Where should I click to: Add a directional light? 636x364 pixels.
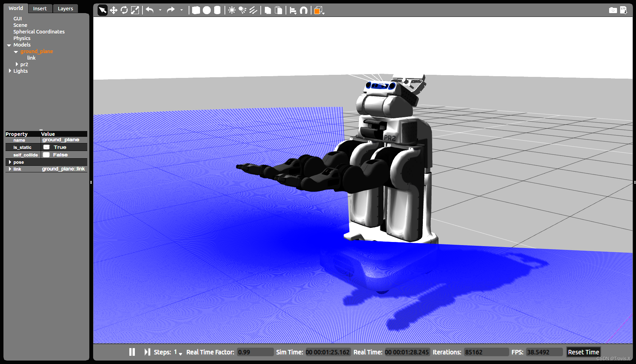[x=253, y=10]
